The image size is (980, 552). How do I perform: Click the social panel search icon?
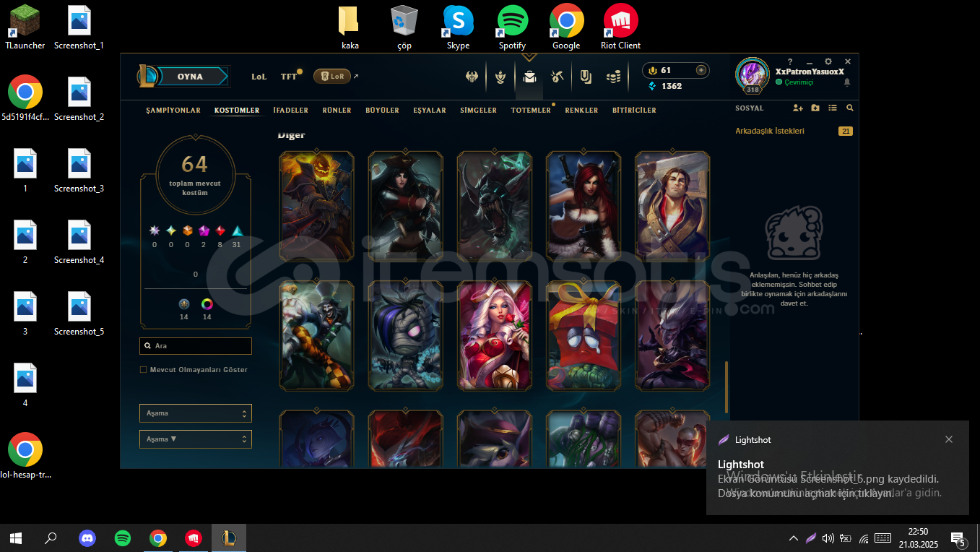pos(850,108)
